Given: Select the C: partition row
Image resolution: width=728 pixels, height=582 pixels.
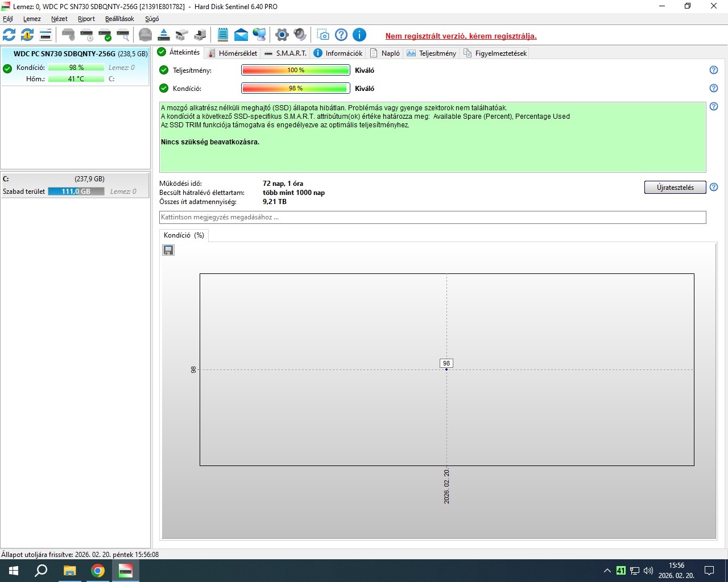Looking at the screenshot, I should click(75, 185).
